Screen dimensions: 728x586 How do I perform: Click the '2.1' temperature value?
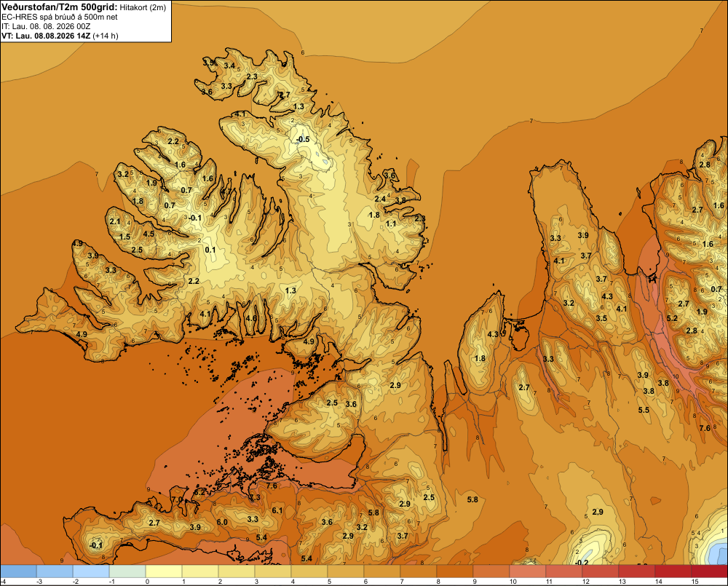115,222
